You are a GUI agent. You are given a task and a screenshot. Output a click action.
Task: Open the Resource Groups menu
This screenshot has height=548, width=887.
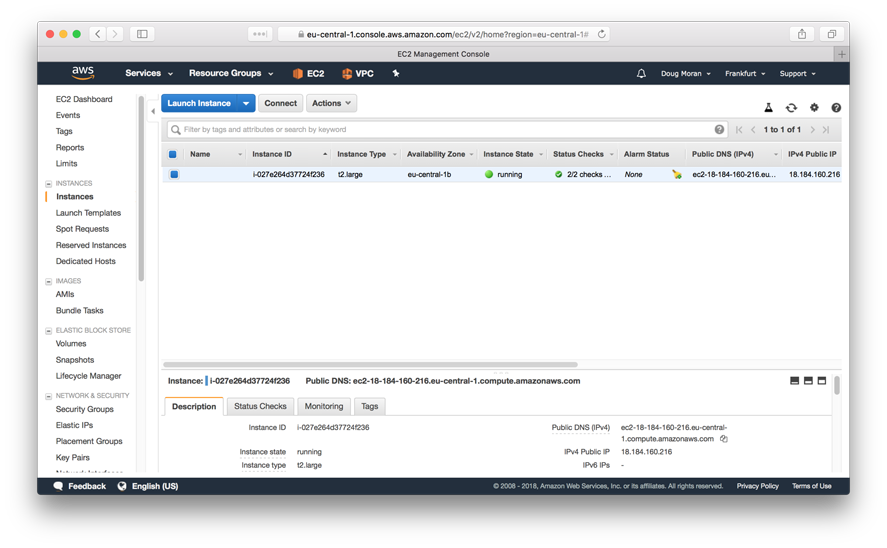[x=231, y=74]
